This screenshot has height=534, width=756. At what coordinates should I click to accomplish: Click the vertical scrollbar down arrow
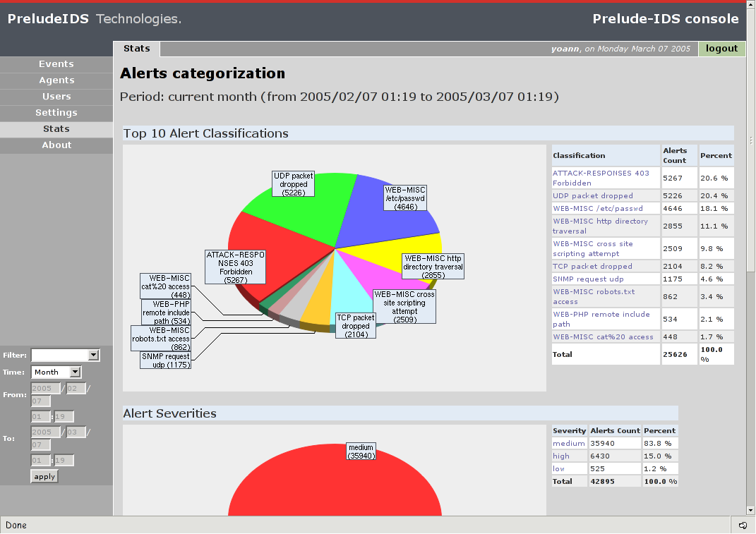(x=750, y=510)
